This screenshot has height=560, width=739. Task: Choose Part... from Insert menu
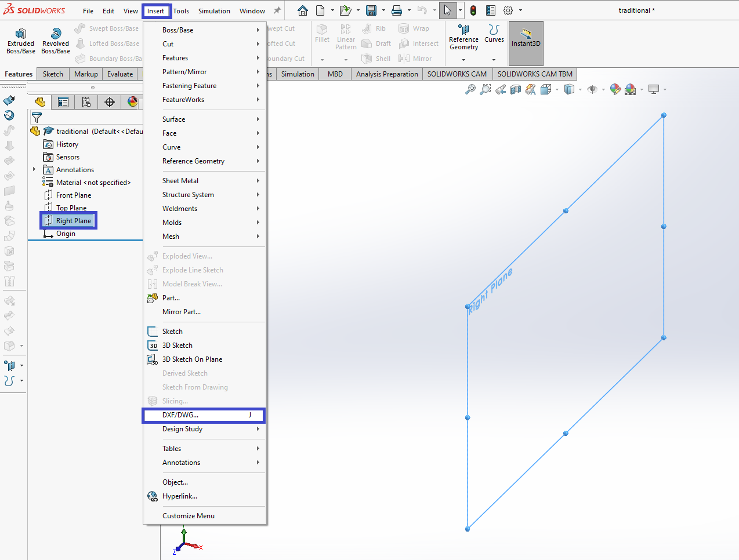(205, 297)
